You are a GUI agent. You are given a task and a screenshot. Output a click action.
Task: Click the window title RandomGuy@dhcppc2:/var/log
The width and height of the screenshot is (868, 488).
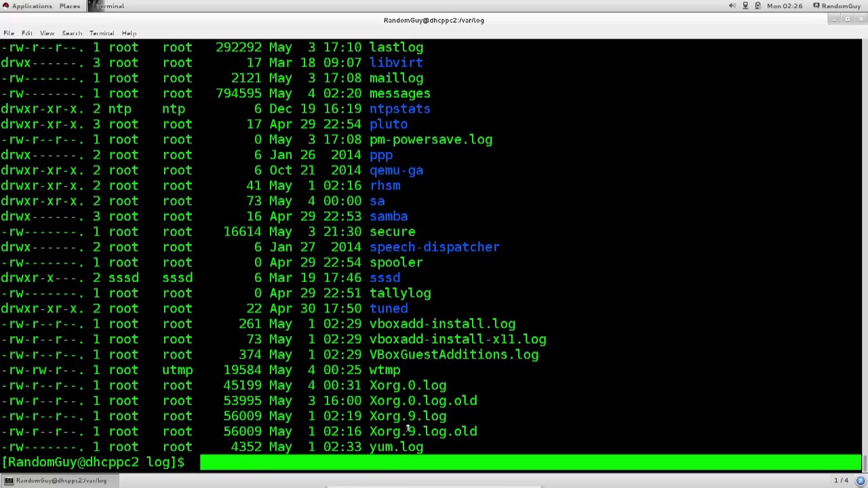tap(434, 20)
